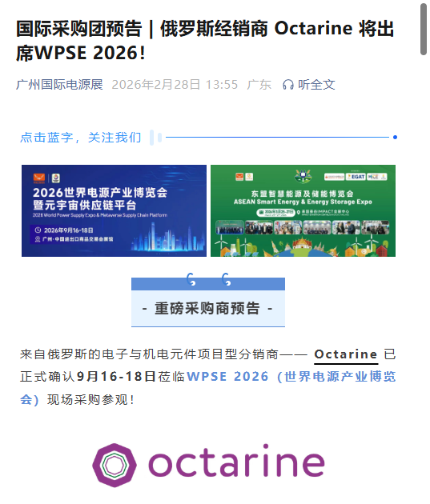Open the 2026世界电源产业博览会 blue banner
Screen dimensions: 430x504
tap(114, 211)
